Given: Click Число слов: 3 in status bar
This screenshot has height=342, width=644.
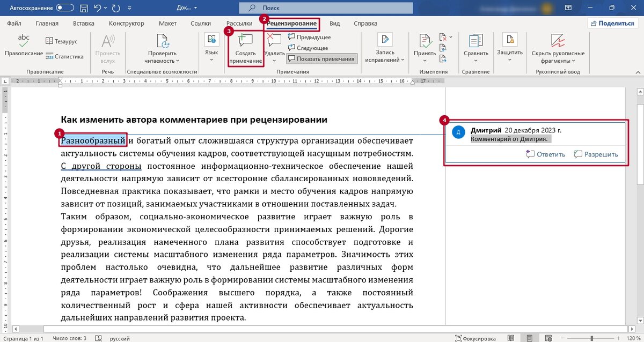Looking at the screenshot, I should click(x=69, y=338).
